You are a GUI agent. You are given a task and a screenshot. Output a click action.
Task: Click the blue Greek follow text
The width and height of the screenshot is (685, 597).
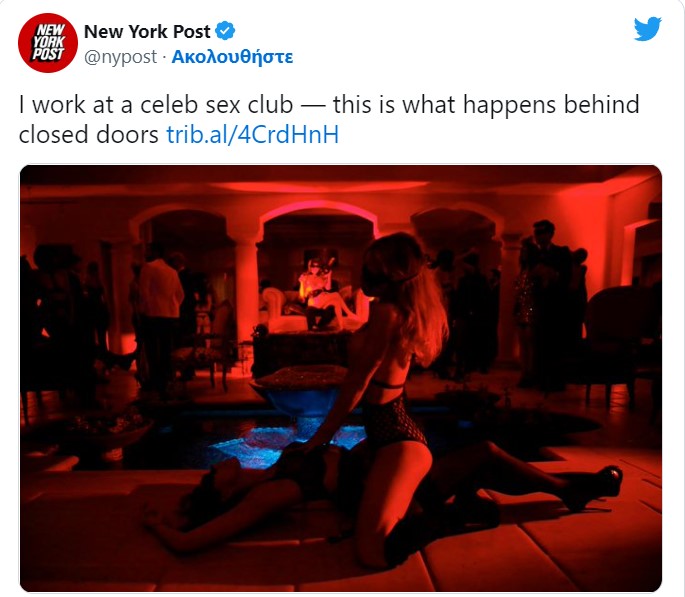[232, 57]
